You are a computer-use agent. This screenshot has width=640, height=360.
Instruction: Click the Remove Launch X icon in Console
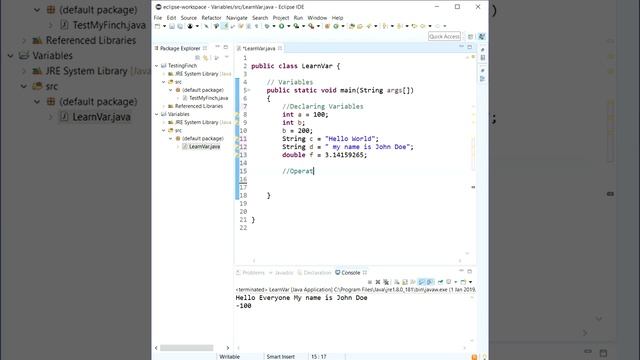pyautogui.click(x=378, y=282)
